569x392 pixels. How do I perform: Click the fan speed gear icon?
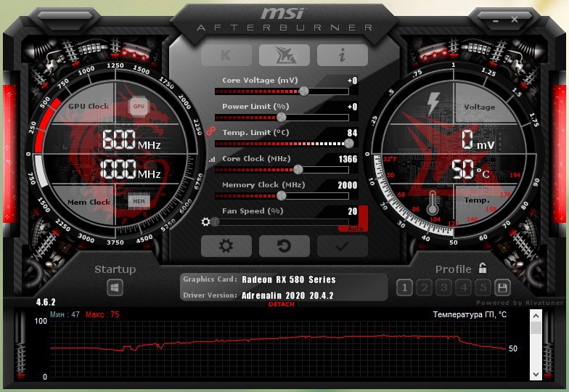(x=206, y=221)
